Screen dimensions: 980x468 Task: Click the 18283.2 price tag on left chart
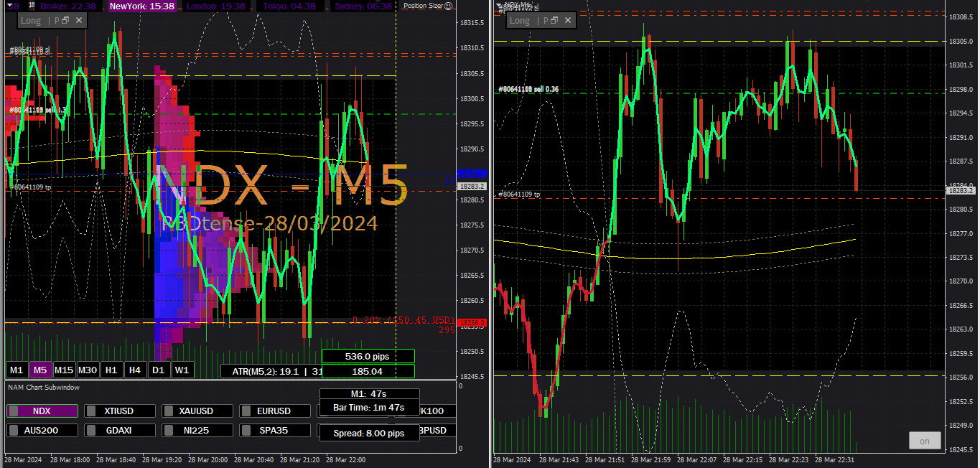(x=472, y=186)
